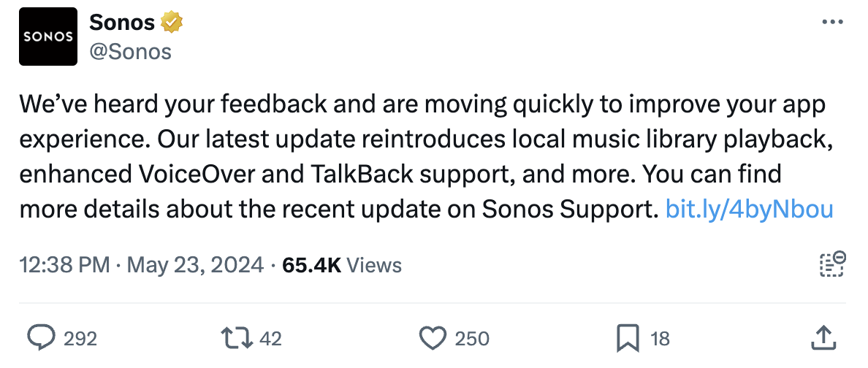Click the 250 likes count

[472, 338]
